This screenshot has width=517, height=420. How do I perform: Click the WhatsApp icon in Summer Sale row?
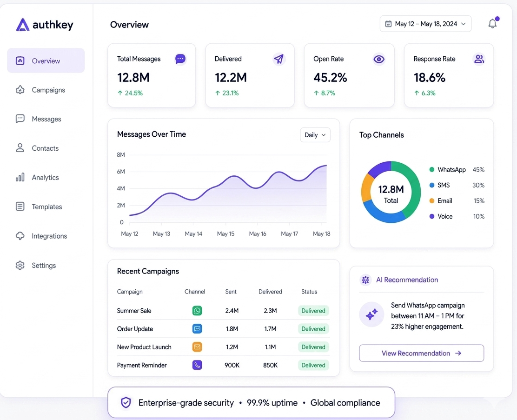click(197, 310)
